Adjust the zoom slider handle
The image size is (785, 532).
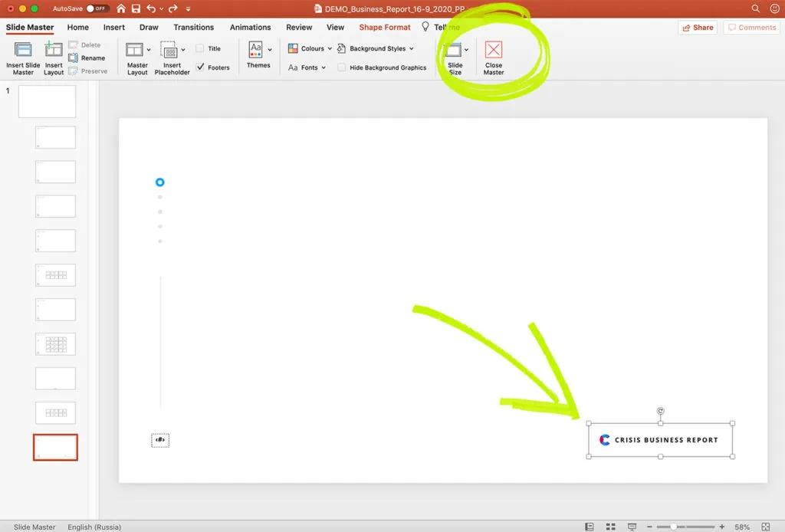[x=674, y=527]
